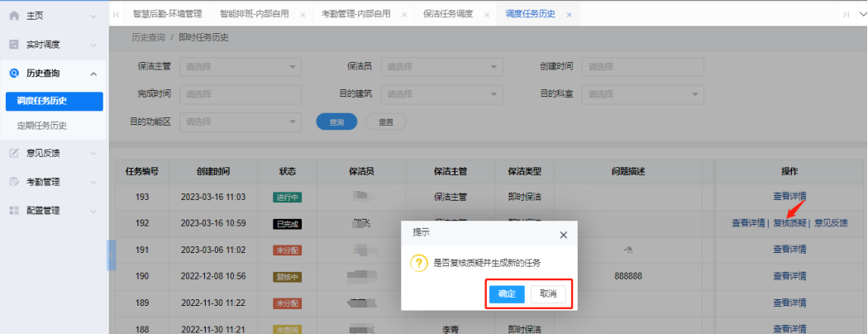Image resolution: width=868 pixels, height=334 pixels.
Task: Expand the 意见反馈 menu chevron
Action: [93, 154]
